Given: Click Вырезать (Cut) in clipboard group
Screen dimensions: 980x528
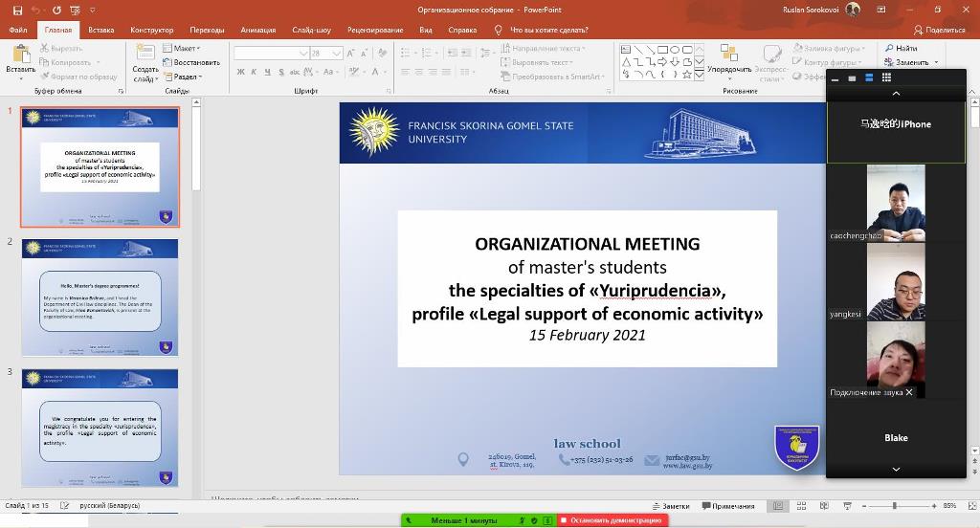Looking at the screenshot, I should click(61, 48).
